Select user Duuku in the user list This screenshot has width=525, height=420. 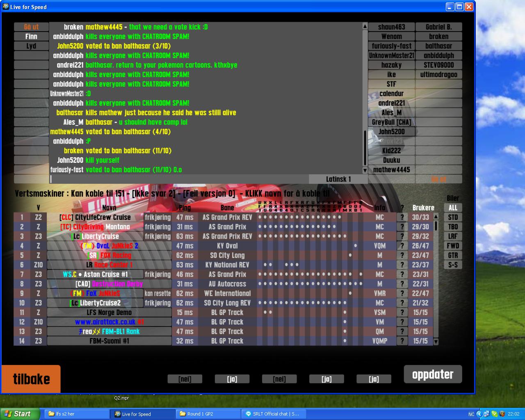392,160
